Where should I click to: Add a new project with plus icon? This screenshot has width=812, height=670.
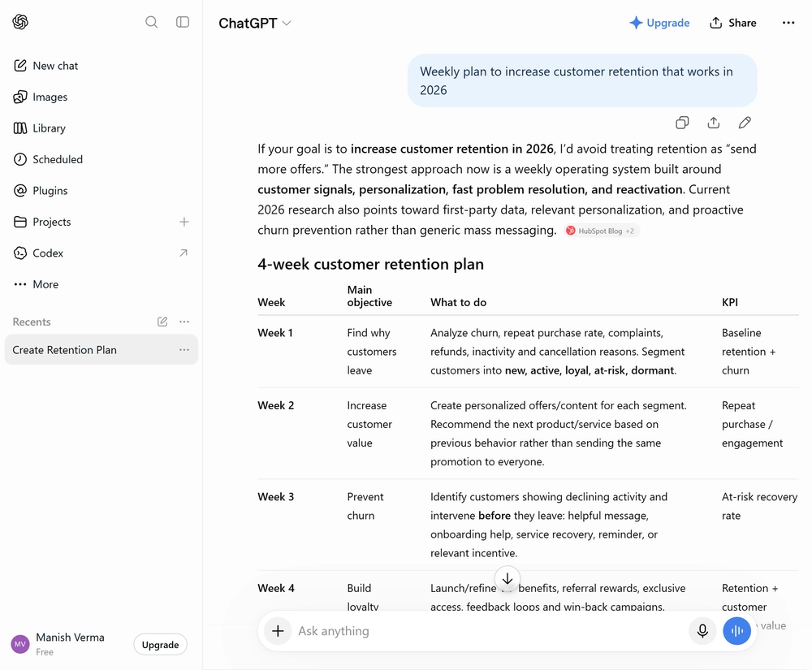[x=184, y=222]
